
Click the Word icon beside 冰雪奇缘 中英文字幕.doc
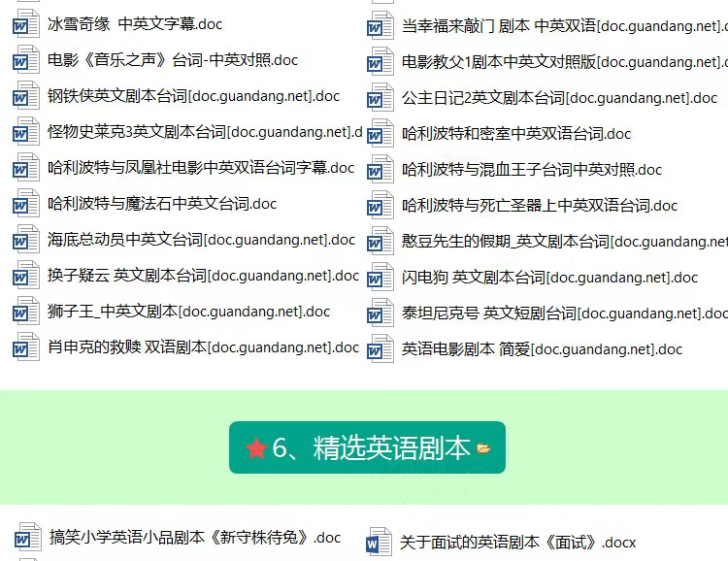coord(26,23)
